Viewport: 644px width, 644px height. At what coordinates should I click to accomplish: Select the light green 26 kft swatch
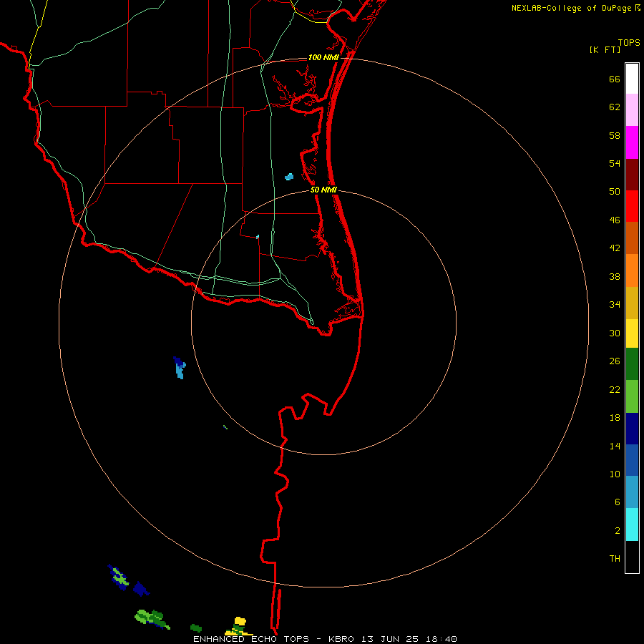(x=632, y=396)
